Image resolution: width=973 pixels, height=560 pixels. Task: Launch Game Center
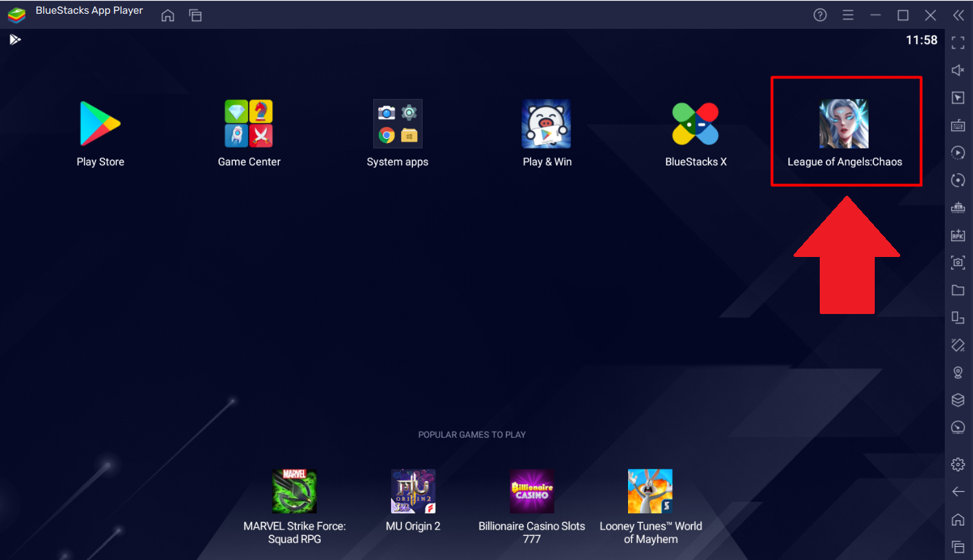(x=249, y=124)
